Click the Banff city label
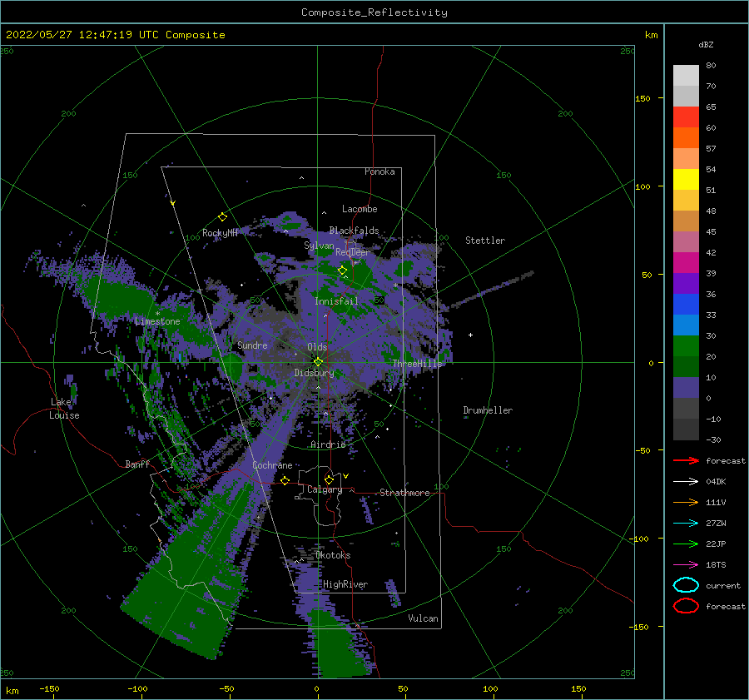The image size is (749, 700). coord(137,464)
